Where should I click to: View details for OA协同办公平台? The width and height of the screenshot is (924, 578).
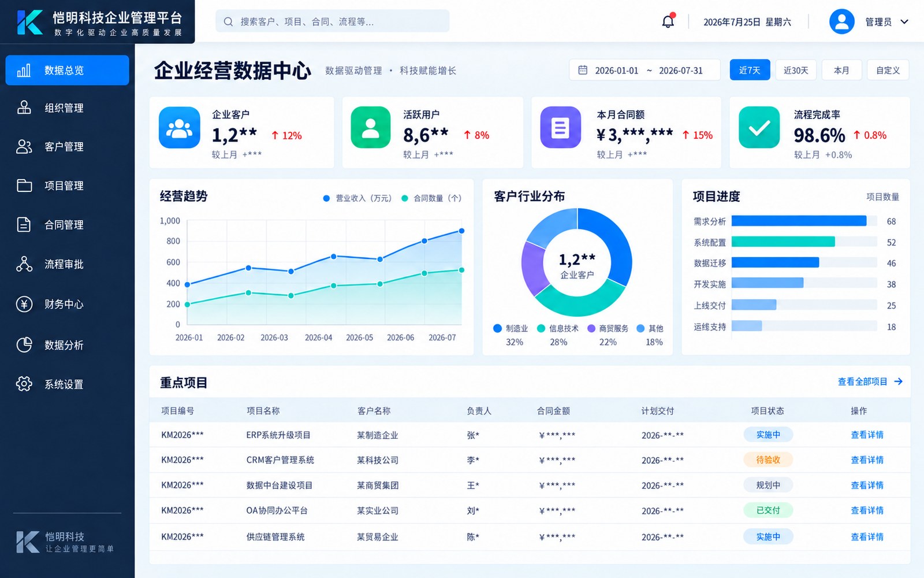[x=867, y=510]
